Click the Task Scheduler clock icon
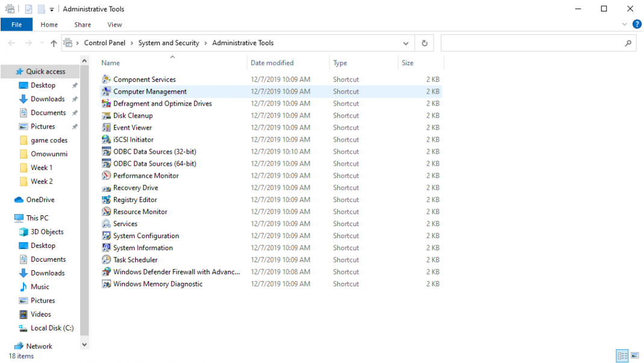The width and height of the screenshot is (644, 363). click(x=107, y=260)
